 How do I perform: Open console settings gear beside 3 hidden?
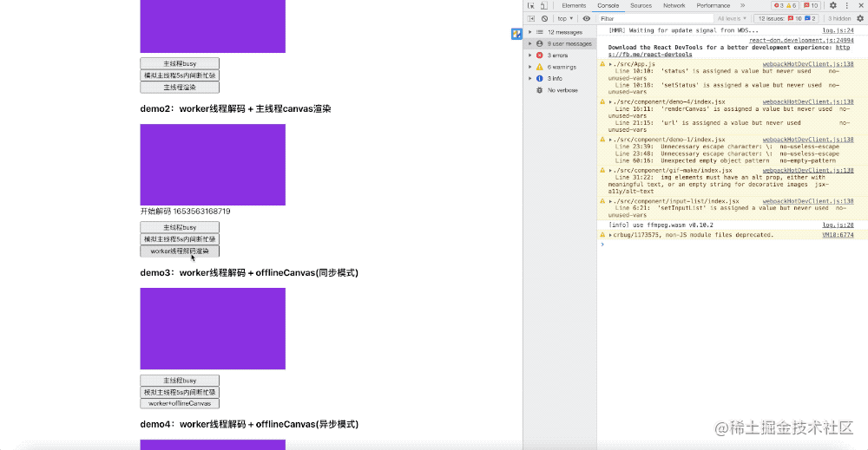click(859, 19)
